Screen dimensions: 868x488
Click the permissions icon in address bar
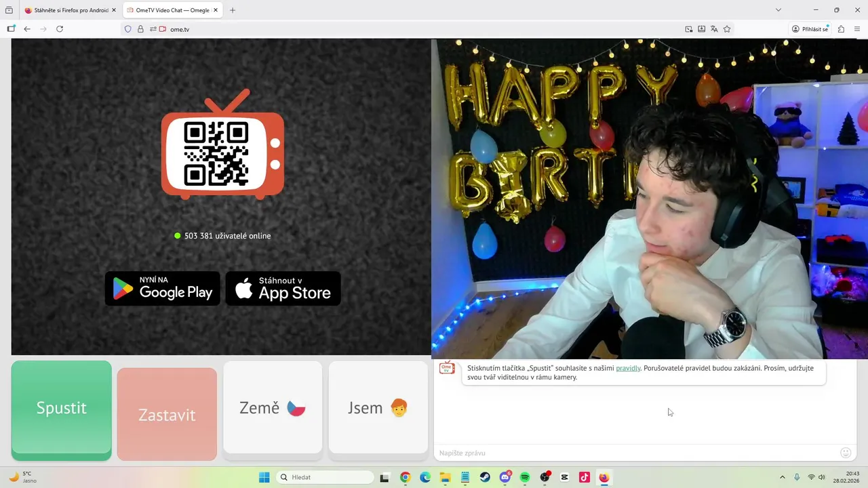pyautogui.click(x=153, y=29)
